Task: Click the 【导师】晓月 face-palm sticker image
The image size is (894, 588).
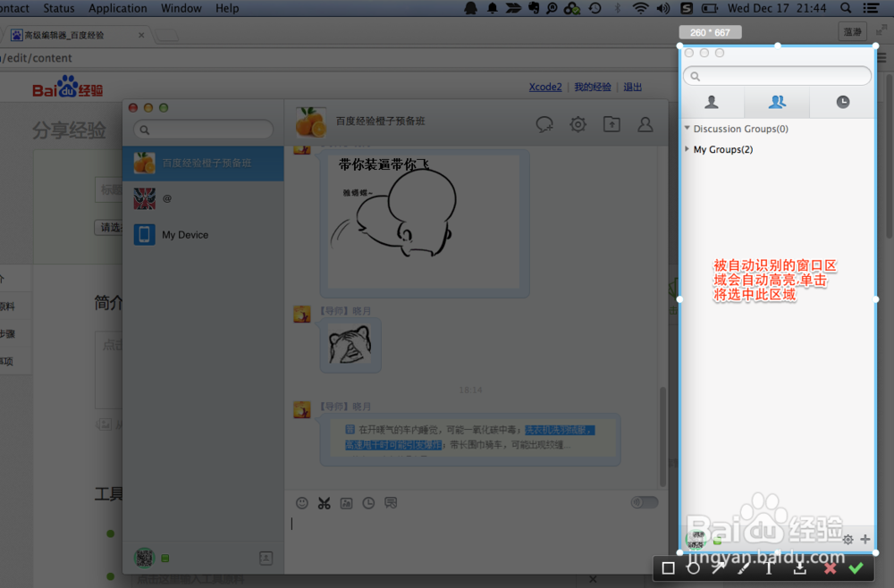Action: [350, 345]
